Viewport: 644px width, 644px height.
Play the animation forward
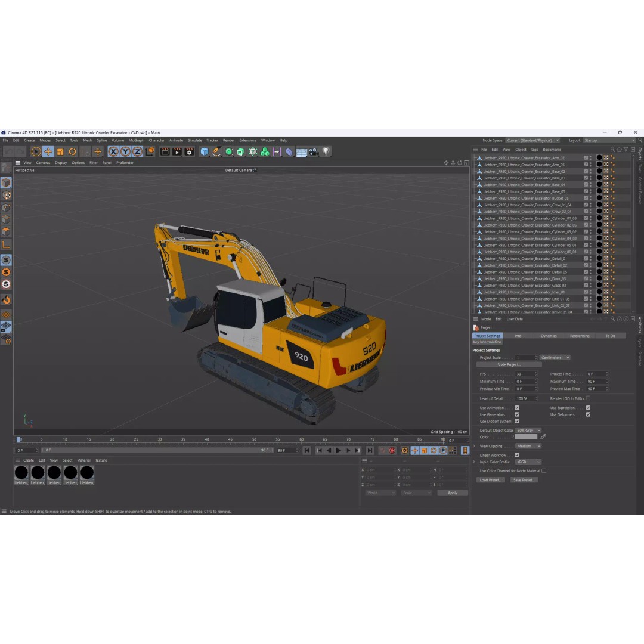tap(338, 451)
